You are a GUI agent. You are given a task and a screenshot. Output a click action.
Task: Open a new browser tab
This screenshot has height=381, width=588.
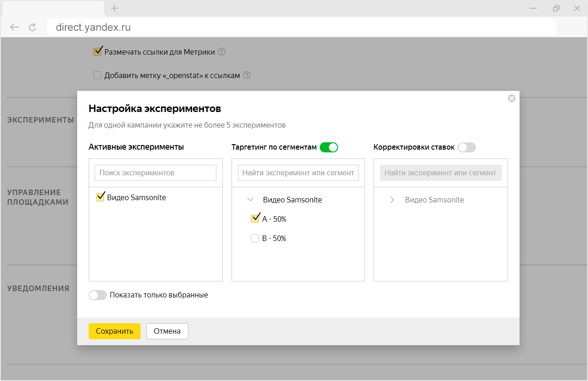tap(114, 8)
